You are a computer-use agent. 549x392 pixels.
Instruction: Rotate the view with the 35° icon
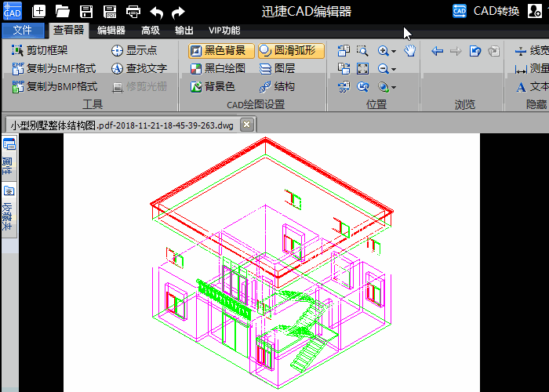[x=344, y=87]
